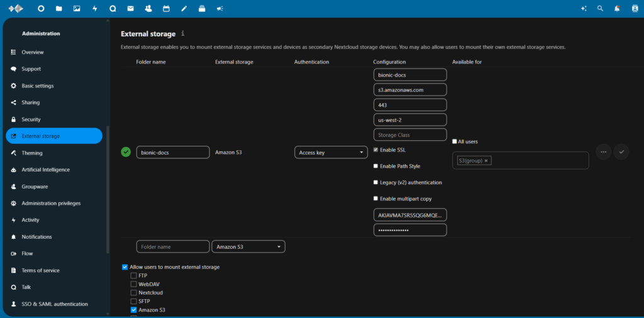Image resolution: width=644 pixels, height=318 pixels.
Task: Open the Calendar app icon
Action: click(x=166, y=8)
